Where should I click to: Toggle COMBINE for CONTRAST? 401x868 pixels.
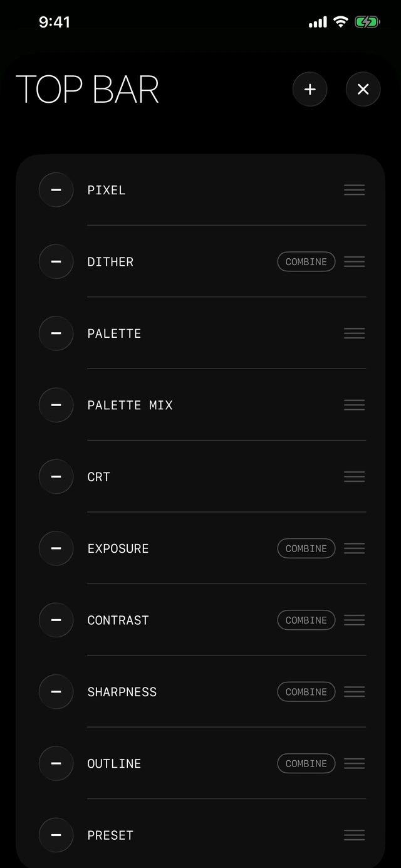point(306,620)
